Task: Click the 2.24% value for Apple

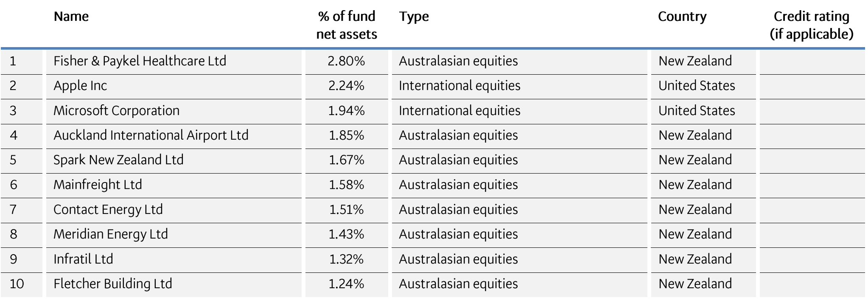Action: 346,86
